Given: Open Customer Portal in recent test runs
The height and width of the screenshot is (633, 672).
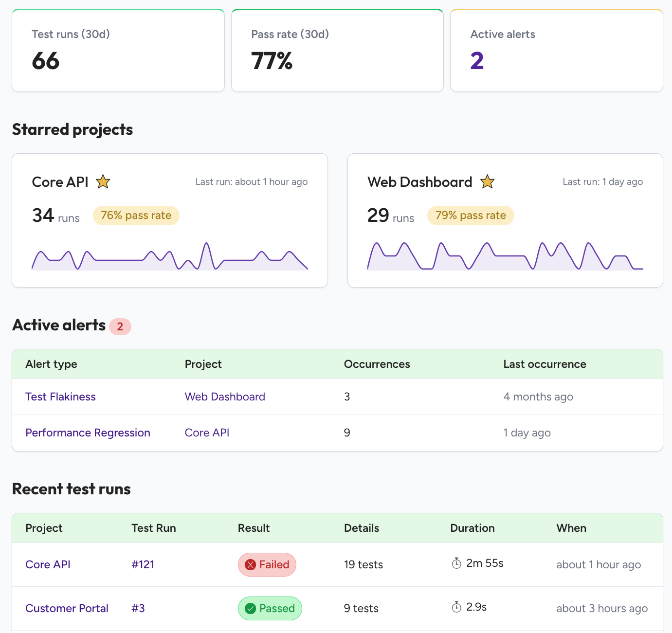Looking at the screenshot, I should [x=67, y=608].
